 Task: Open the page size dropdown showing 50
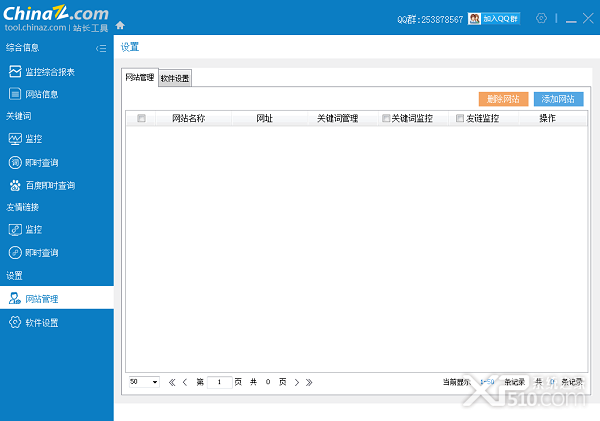[x=144, y=382]
